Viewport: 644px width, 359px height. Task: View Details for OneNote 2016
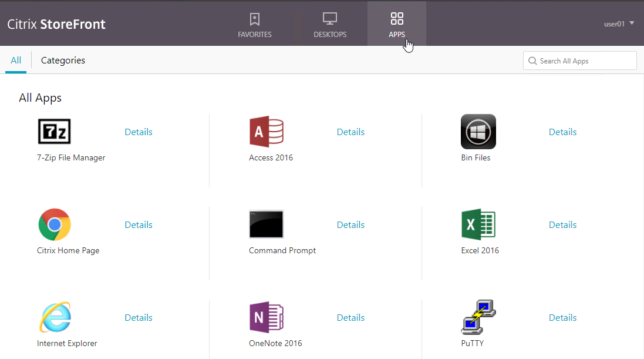pyautogui.click(x=350, y=318)
